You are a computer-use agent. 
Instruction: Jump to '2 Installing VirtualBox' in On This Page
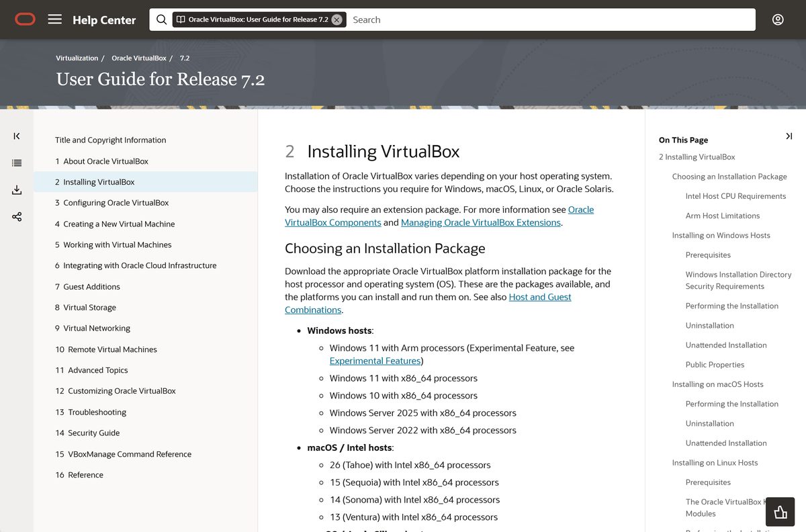point(697,157)
